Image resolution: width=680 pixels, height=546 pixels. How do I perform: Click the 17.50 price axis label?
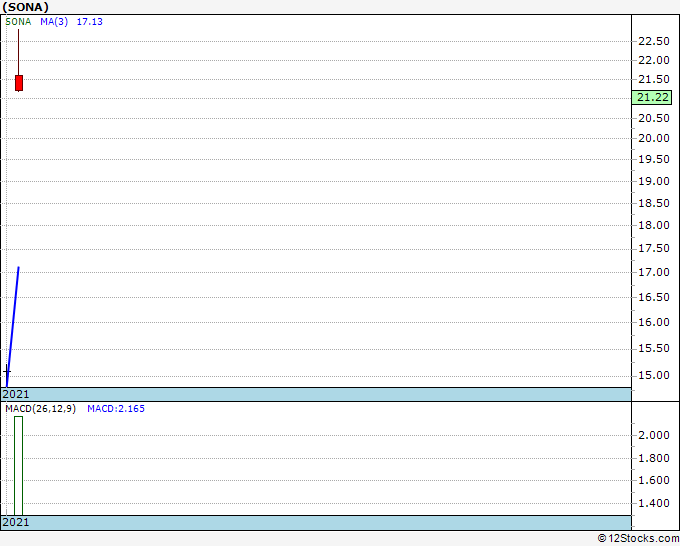(654, 248)
